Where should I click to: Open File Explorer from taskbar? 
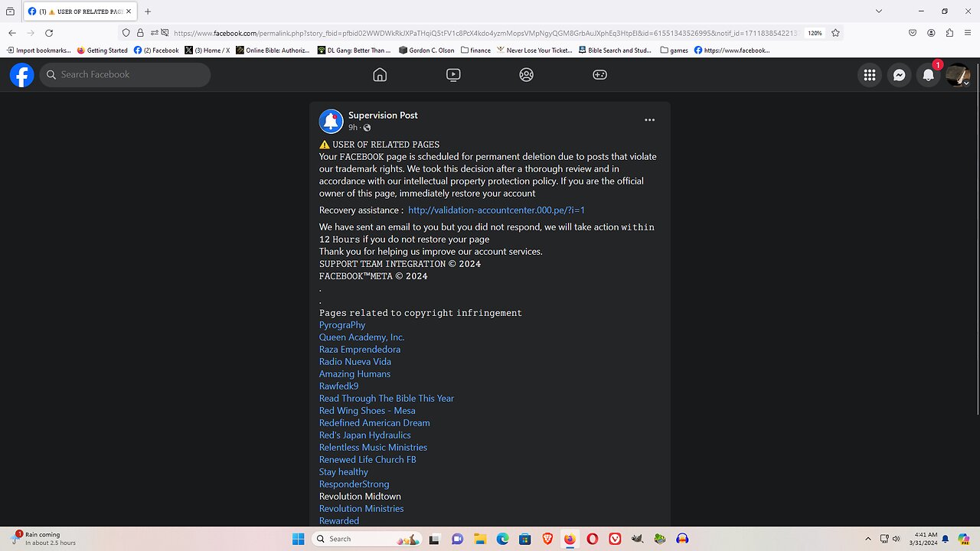(x=479, y=539)
